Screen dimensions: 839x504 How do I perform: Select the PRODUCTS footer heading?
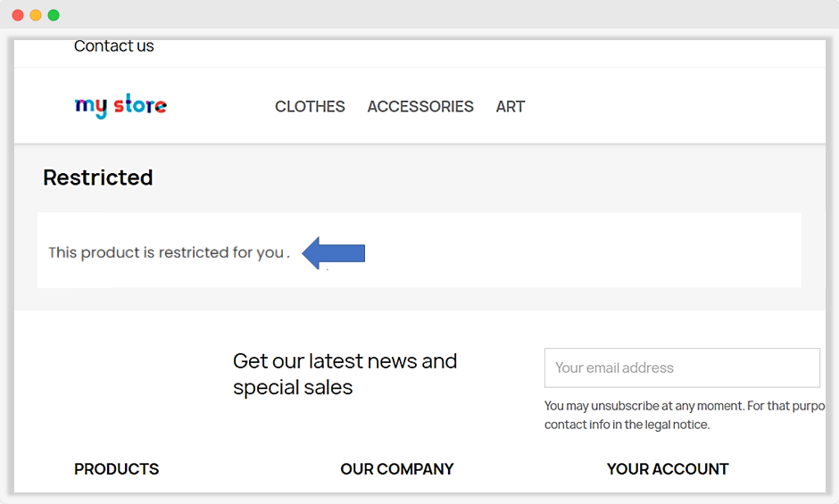[x=116, y=468]
